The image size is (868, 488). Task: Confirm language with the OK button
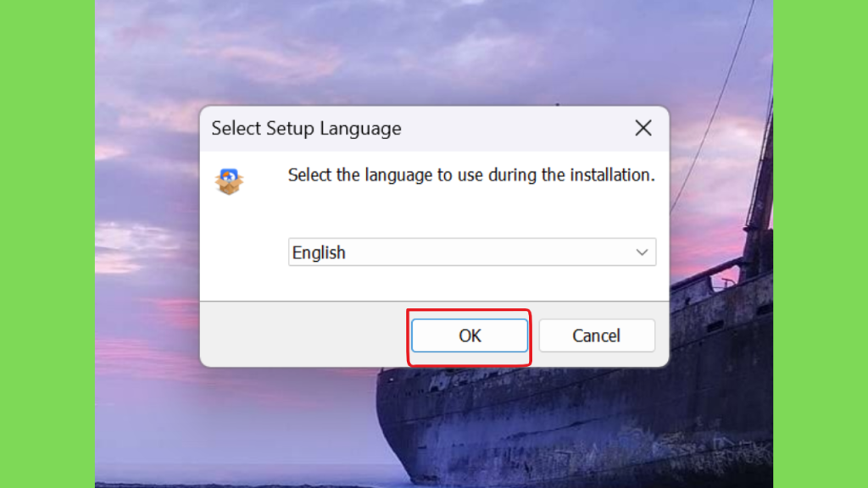tap(470, 335)
